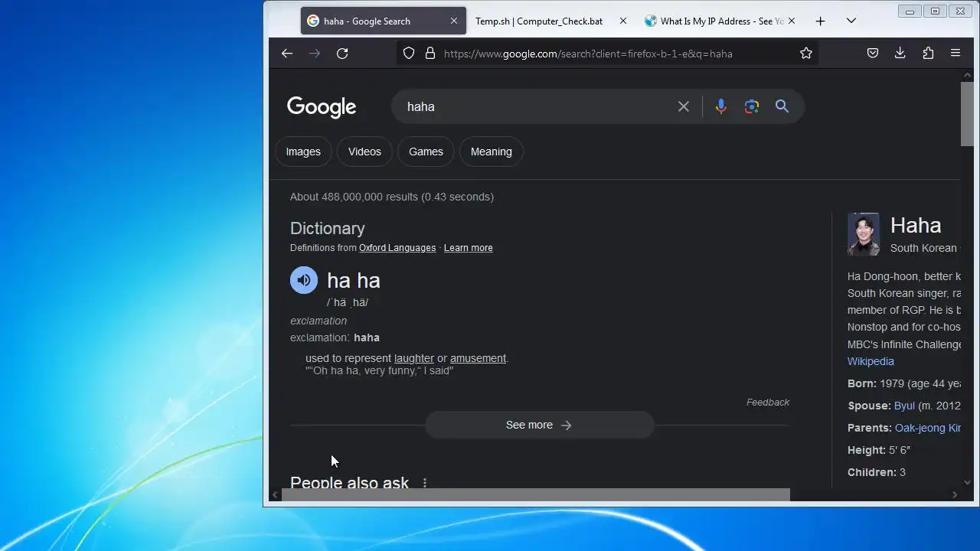Click the Haha knowledge panel title
The height and width of the screenshot is (551, 980).
tap(916, 225)
